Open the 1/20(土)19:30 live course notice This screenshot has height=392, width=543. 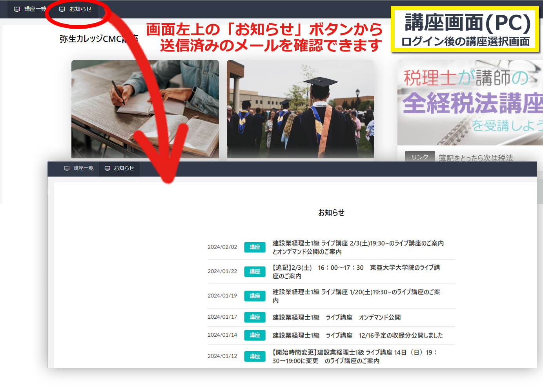point(356,296)
